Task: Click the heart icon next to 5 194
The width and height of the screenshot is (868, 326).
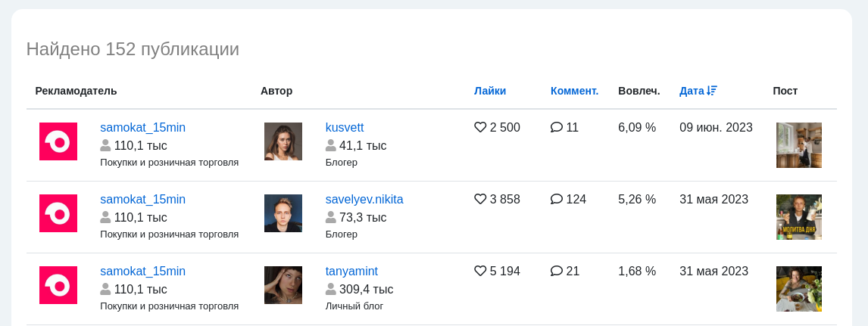Action: tap(480, 272)
